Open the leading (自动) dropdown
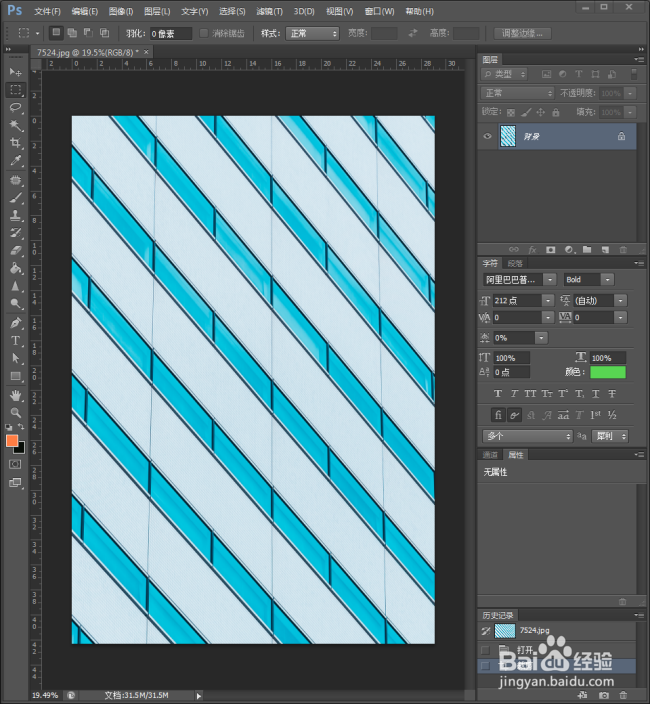 [621, 300]
